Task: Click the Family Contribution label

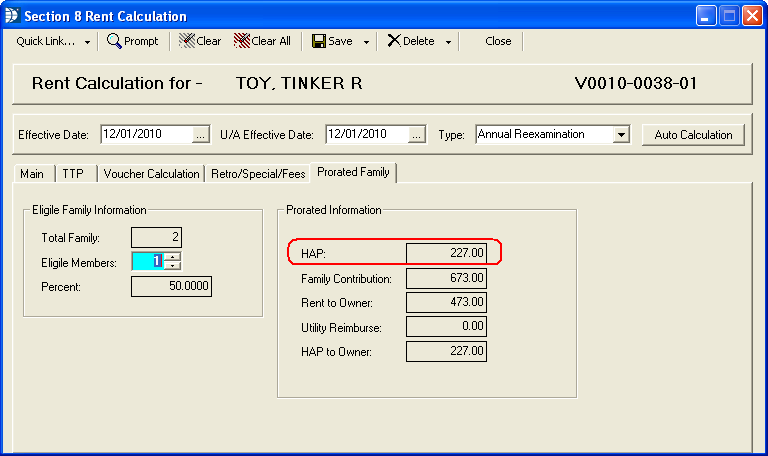Action: tap(346, 279)
